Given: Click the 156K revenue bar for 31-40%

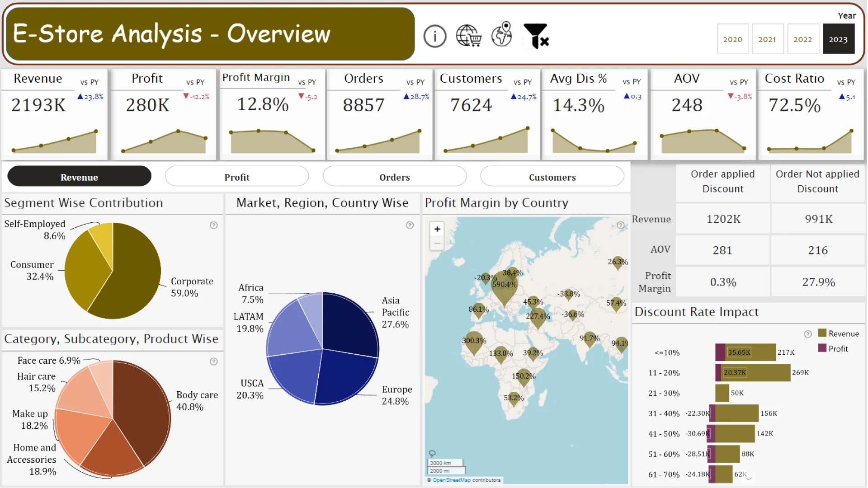Looking at the screenshot, I should (737, 413).
